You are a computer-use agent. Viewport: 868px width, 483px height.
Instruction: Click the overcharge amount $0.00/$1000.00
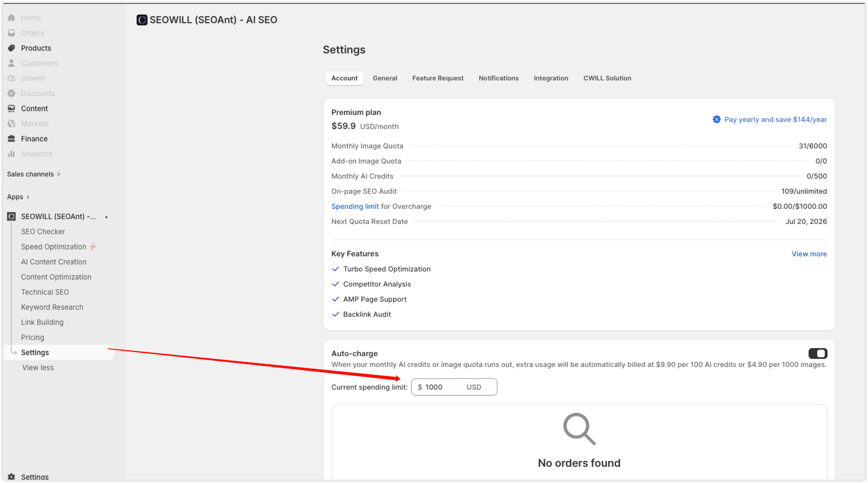800,206
